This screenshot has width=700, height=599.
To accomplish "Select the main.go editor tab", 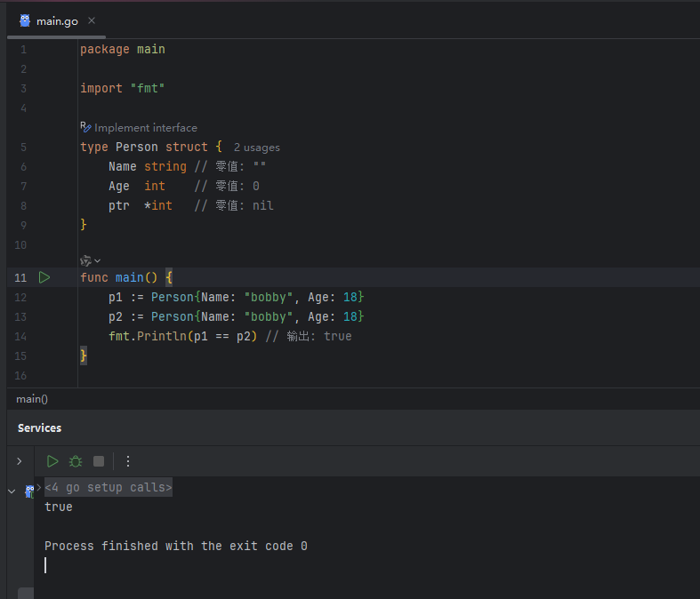I will point(57,21).
